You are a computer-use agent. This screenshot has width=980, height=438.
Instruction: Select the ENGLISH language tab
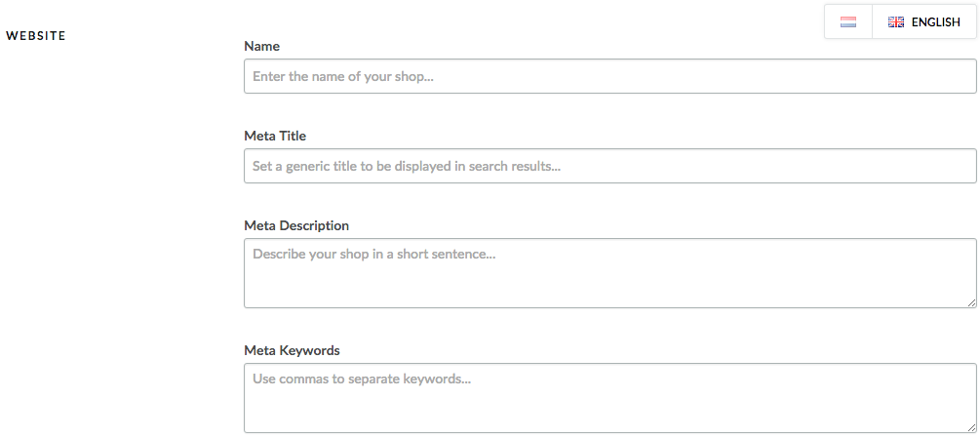[923, 21]
